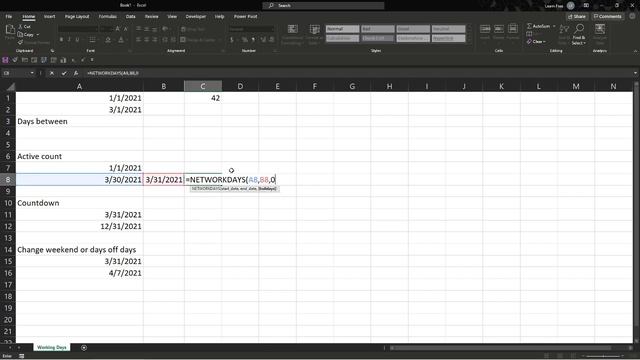Toggle Middle Align
This screenshot has width=640, height=360.
[x=147, y=29]
